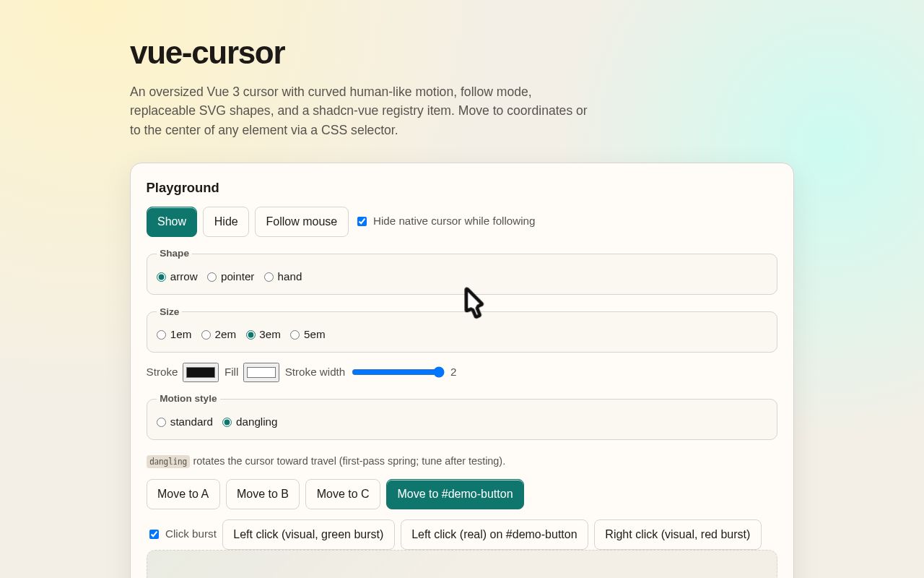Choose 3em cursor size
The width and height of the screenshot is (924, 578).
(250, 335)
